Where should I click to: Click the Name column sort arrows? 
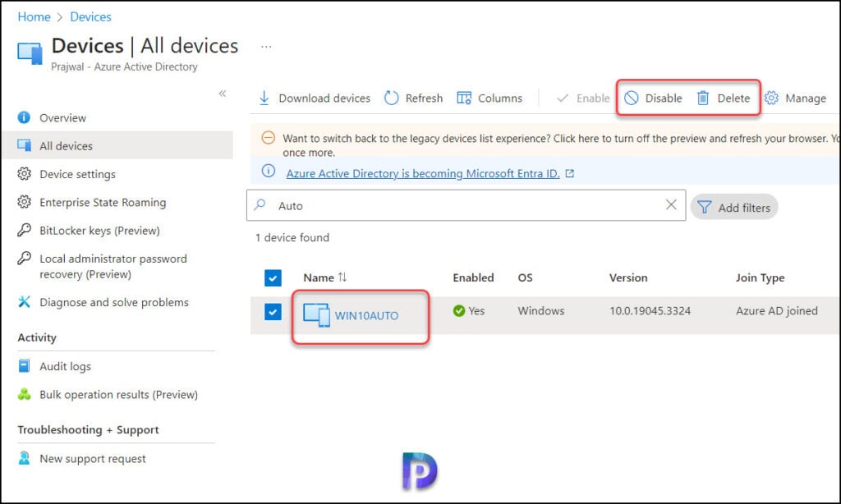[342, 277]
